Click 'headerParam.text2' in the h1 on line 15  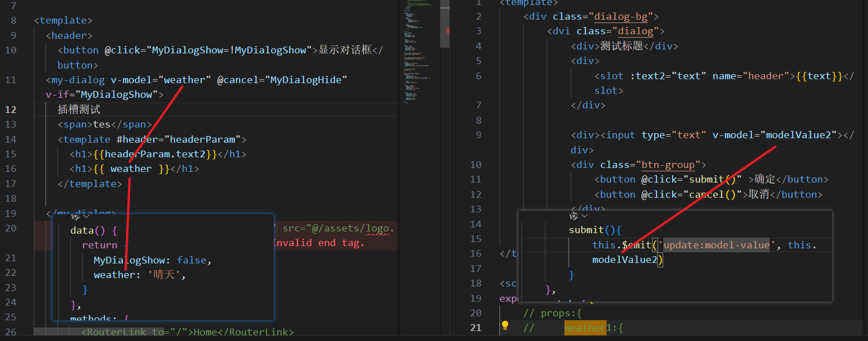[155, 154]
